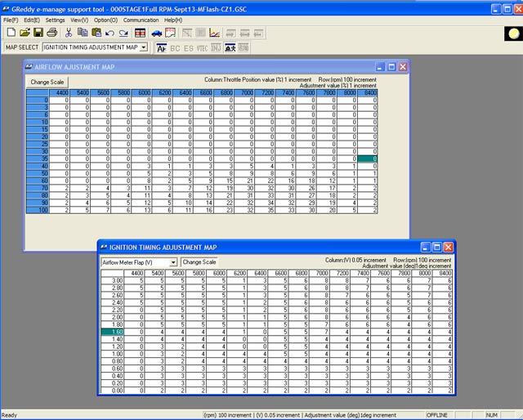Click the blue car icon

pos(156,33)
